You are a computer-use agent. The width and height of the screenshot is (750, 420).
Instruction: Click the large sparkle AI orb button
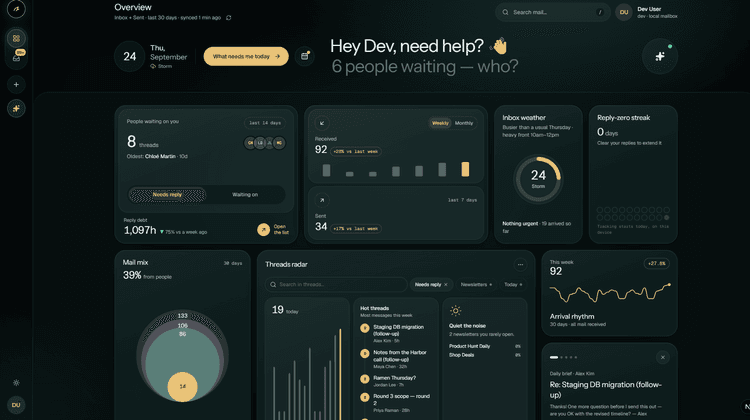pos(660,56)
